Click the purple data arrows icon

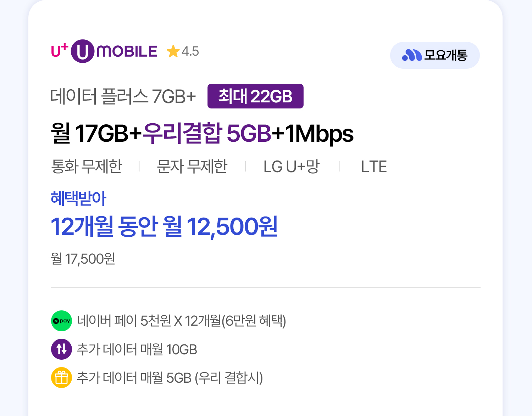[x=62, y=349]
